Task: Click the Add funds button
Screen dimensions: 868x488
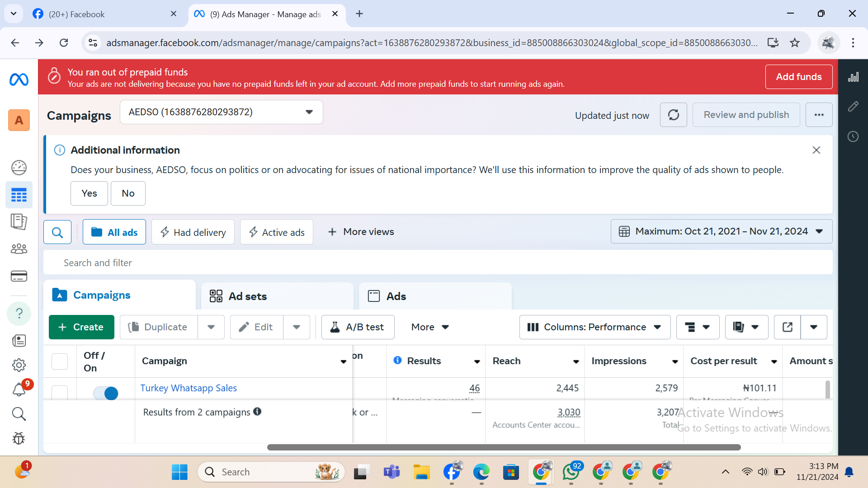Action: (x=799, y=77)
